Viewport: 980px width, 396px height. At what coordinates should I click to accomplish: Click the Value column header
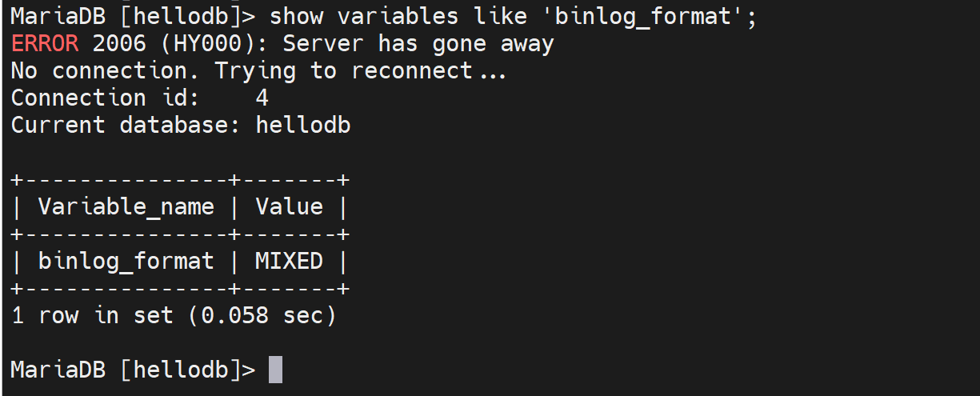click(289, 206)
